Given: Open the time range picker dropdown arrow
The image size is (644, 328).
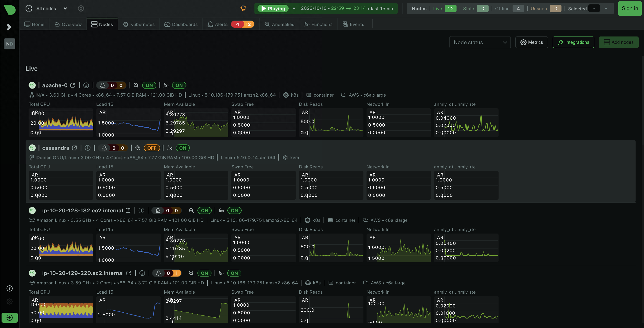Looking at the screenshot, I should (294, 8).
